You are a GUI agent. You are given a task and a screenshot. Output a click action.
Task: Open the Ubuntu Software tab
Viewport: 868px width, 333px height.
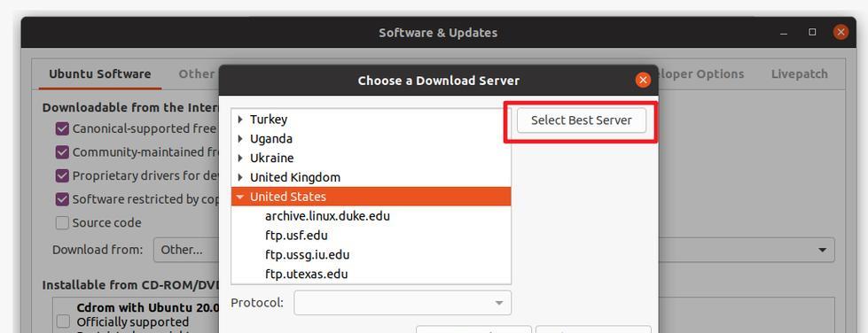pyautogui.click(x=99, y=74)
